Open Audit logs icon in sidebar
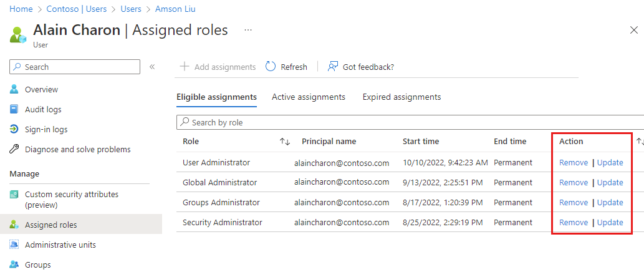This screenshot has height=272, width=644. tap(14, 109)
